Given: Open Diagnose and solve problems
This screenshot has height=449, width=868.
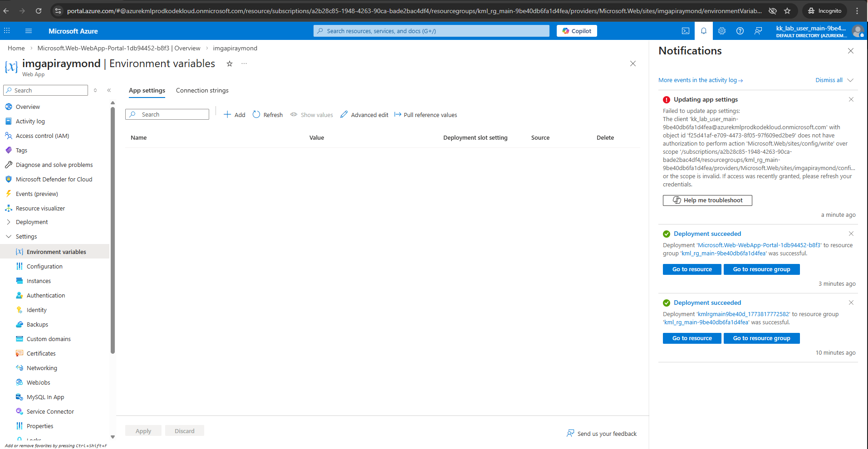Looking at the screenshot, I should click(x=54, y=165).
